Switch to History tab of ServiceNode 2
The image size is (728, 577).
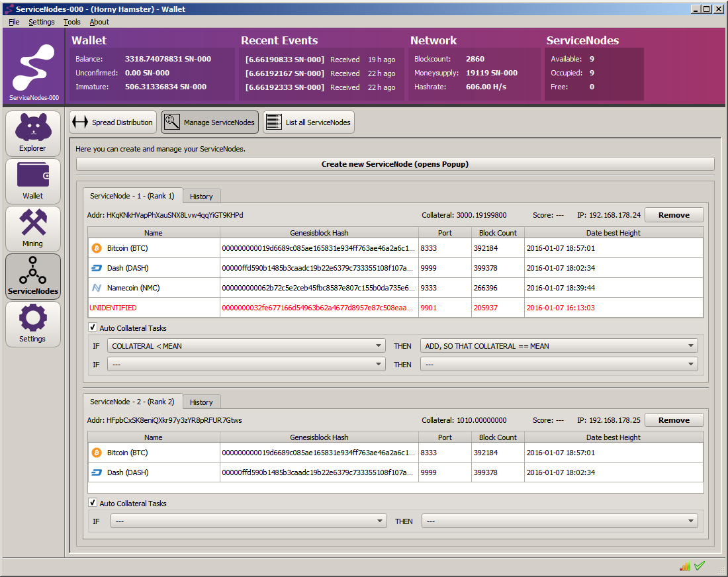point(201,402)
